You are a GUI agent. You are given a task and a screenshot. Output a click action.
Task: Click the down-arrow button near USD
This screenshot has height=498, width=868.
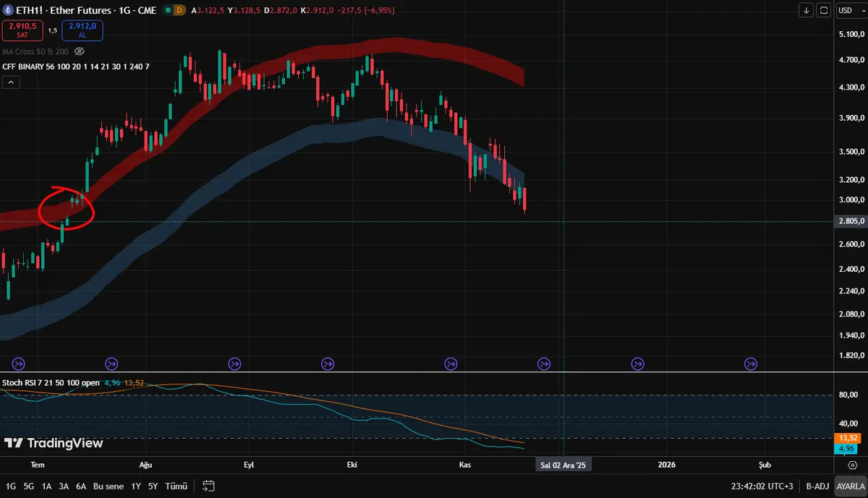coord(807,10)
